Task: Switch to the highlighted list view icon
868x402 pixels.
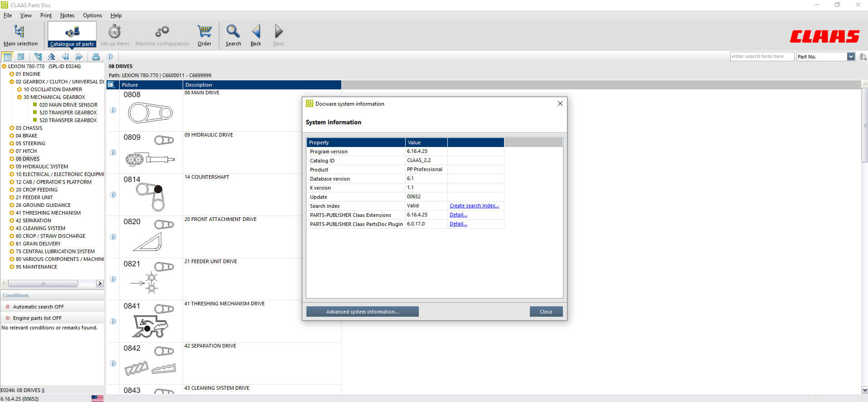Action: click(x=8, y=57)
